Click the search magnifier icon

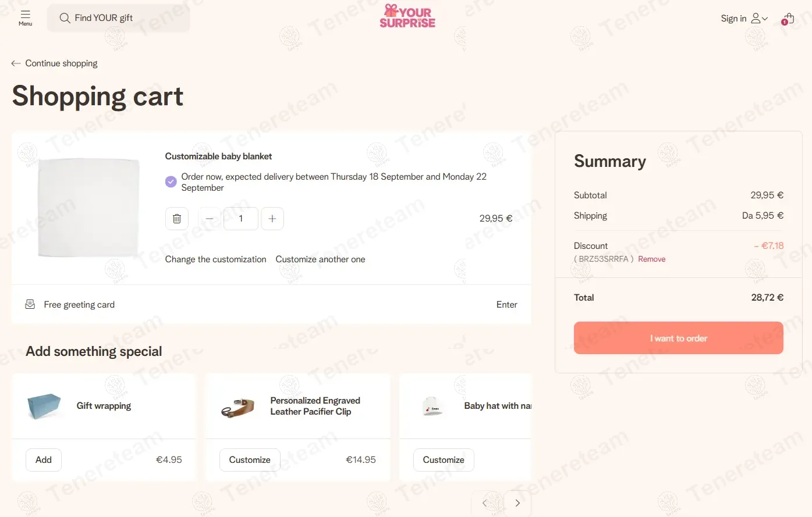pyautogui.click(x=65, y=18)
